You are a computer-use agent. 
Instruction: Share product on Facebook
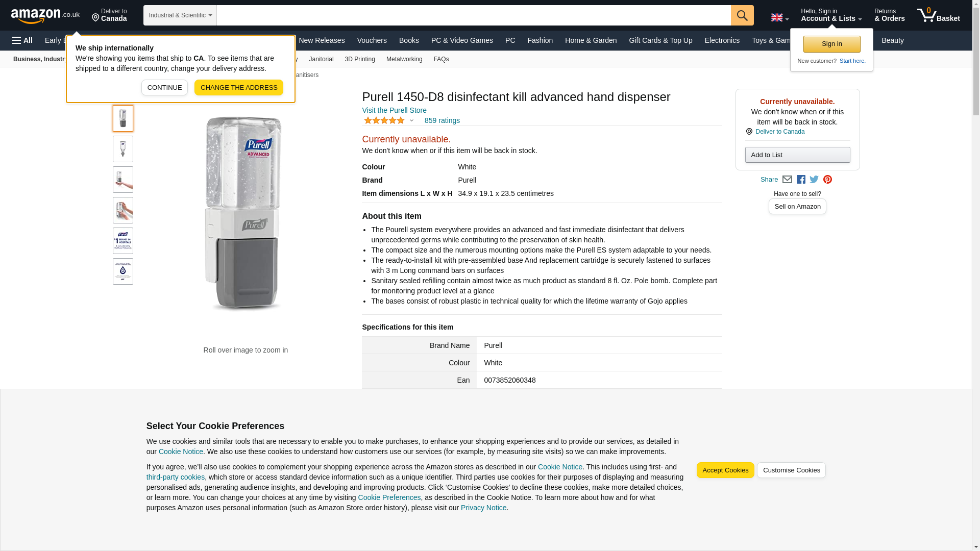pos(801,180)
